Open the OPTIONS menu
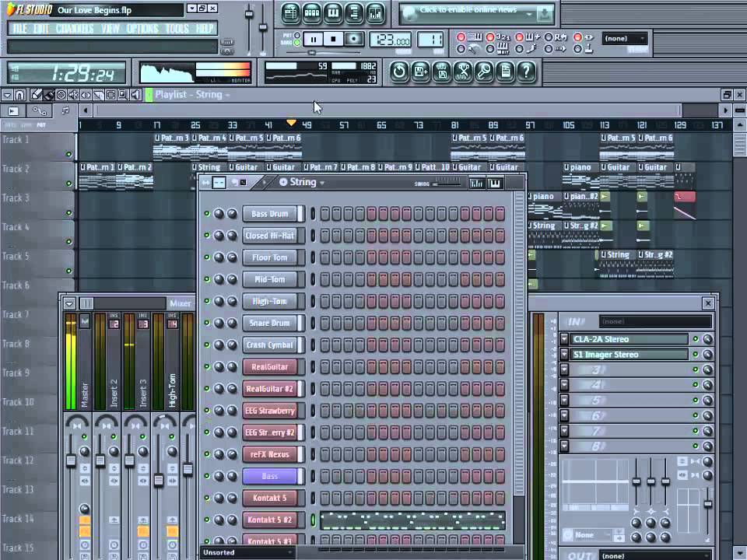Viewport: 747px width, 560px height. [x=142, y=29]
